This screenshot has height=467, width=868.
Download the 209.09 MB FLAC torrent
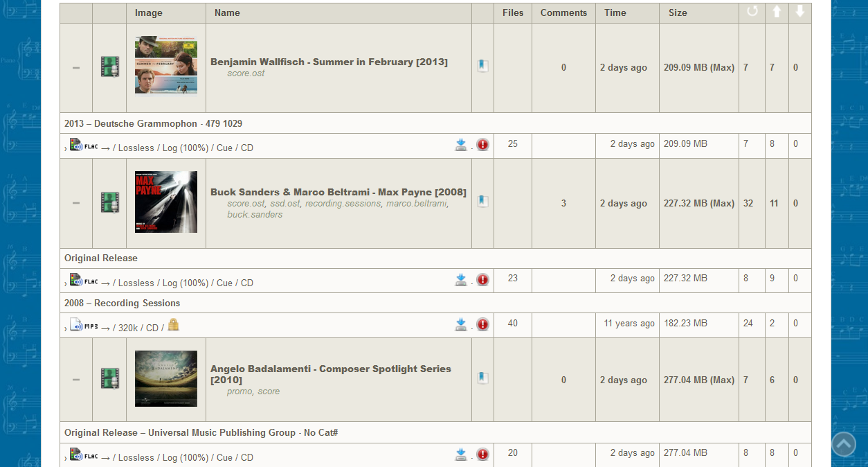[x=461, y=145]
